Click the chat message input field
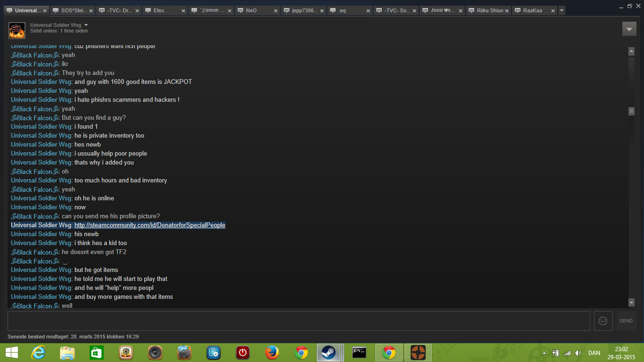This screenshot has height=362, width=644. [298, 321]
